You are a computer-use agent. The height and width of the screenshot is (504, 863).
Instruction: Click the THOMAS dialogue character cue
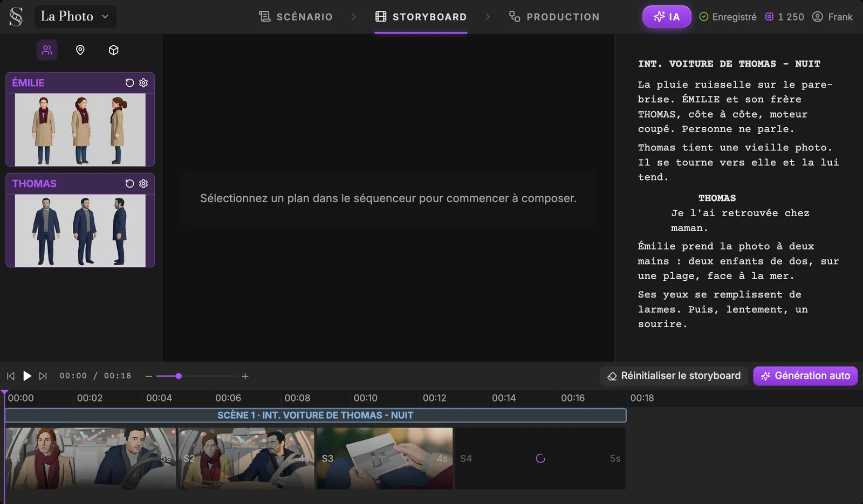717,198
